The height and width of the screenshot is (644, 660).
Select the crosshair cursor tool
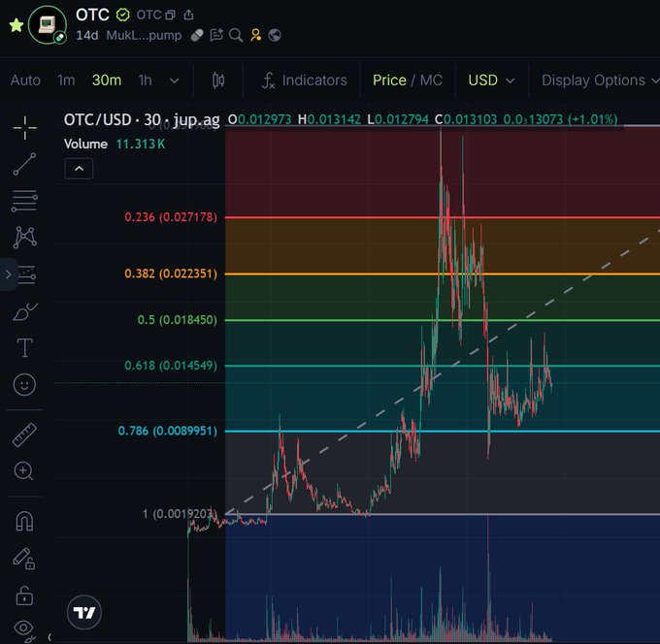tap(25, 127)
